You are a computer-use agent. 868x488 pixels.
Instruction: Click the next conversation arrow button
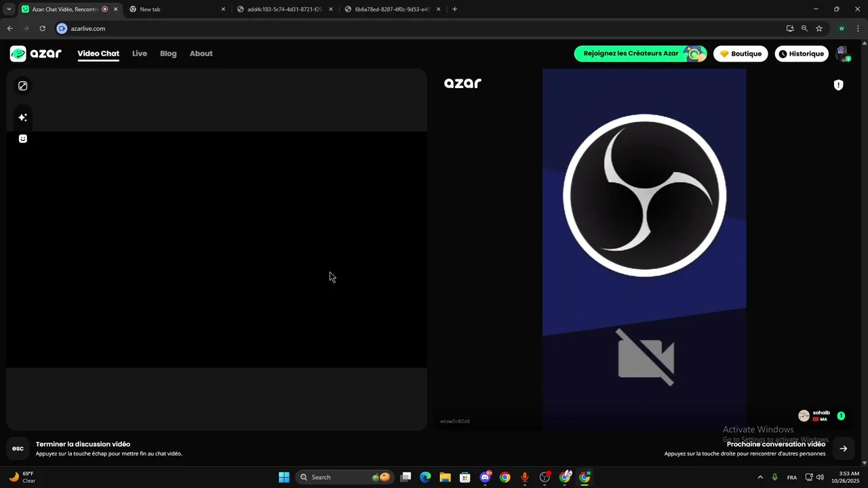pos(844,449)
